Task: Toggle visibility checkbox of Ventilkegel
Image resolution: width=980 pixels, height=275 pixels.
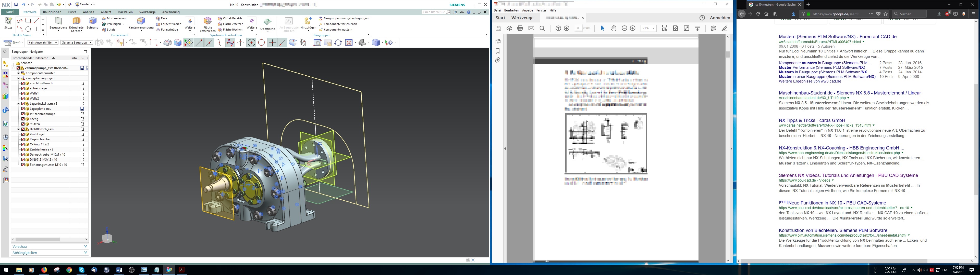Action: (x=23, y=134)
